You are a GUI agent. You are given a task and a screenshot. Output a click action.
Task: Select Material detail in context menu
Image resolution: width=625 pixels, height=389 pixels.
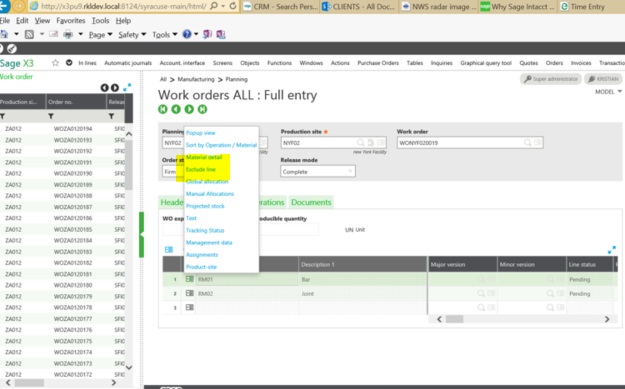click(204, 157)
